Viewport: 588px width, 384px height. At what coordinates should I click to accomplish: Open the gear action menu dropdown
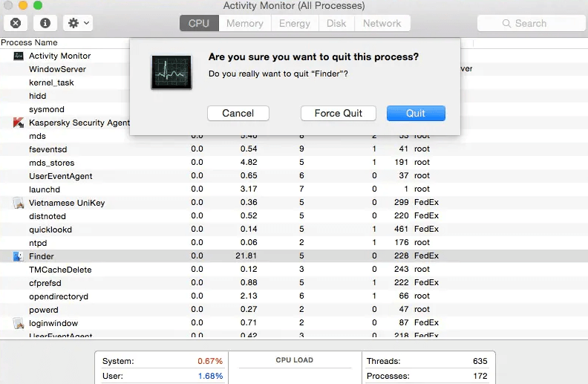pyautogui.click(x=77, y=23)
